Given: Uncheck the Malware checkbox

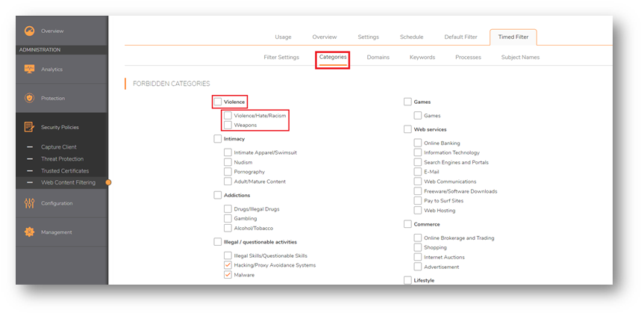Looking at the screenshot, I should 228,275.
